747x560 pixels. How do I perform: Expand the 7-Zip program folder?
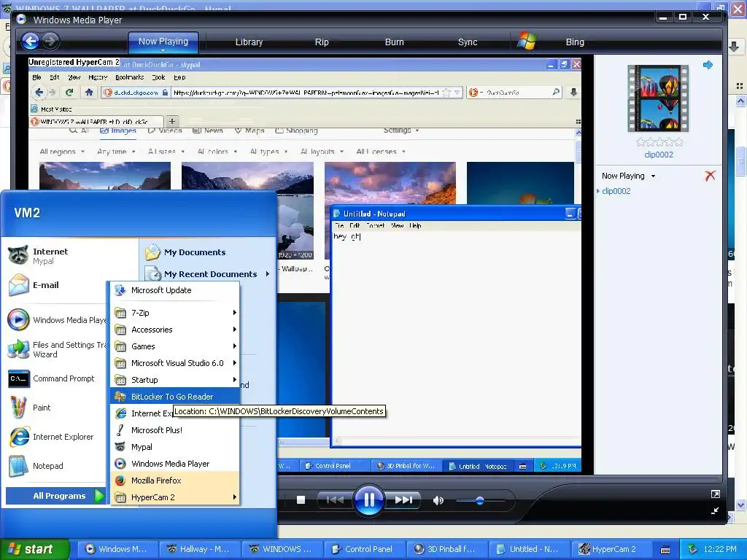(x=175, y=313)
